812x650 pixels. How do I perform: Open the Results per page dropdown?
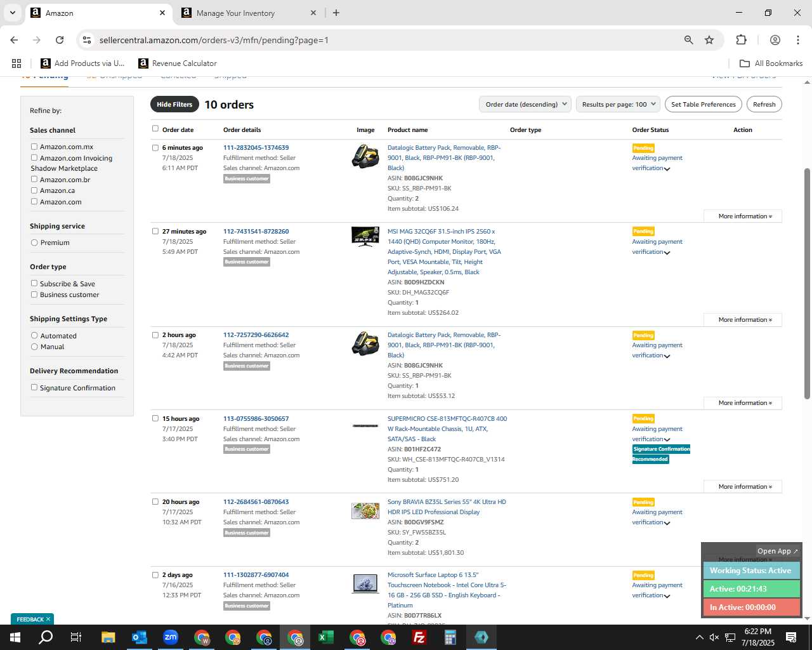click(619, 105)
